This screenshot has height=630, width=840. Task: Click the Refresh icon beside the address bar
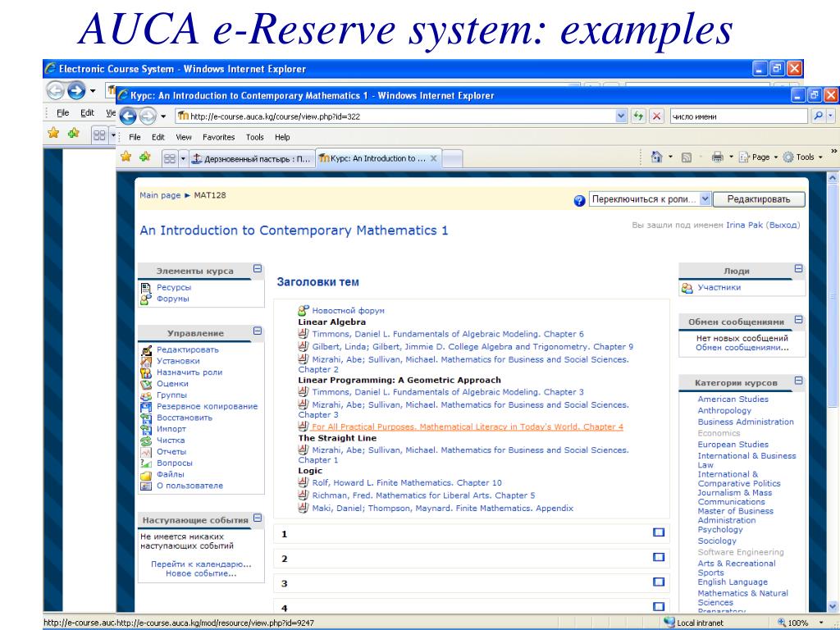click(x=638, y=116)
